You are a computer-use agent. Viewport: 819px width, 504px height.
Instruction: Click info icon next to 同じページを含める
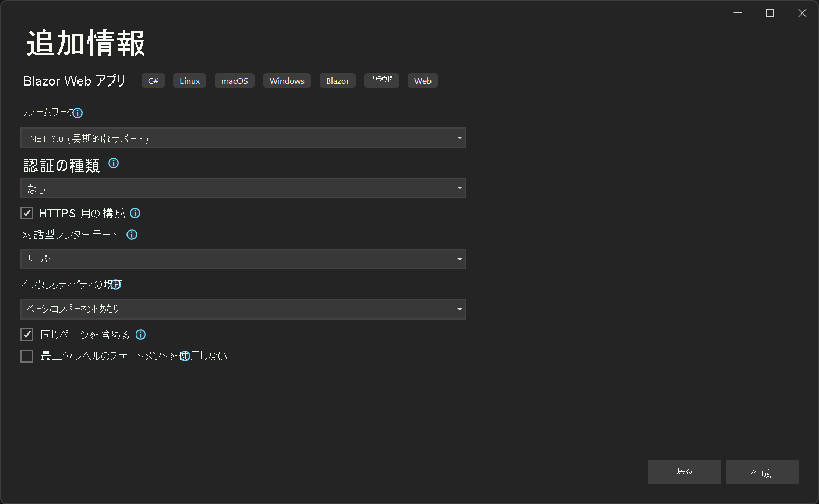[140, 335]
